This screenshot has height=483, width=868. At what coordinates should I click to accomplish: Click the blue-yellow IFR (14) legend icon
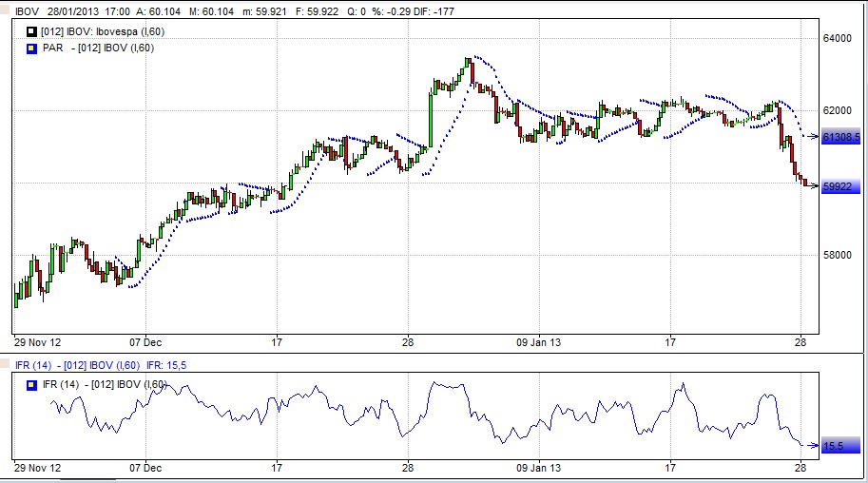31,383
